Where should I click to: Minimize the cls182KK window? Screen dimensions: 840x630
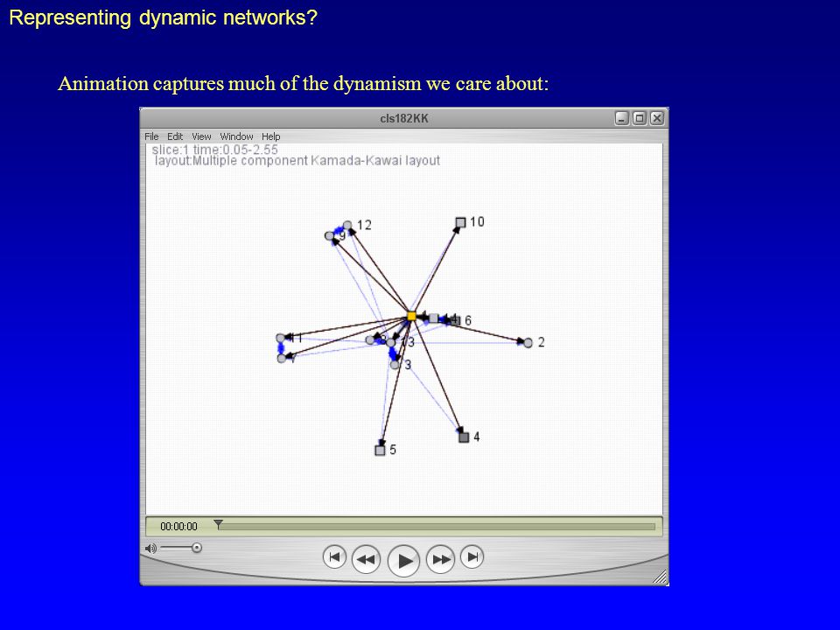click(x=621, y=118)
